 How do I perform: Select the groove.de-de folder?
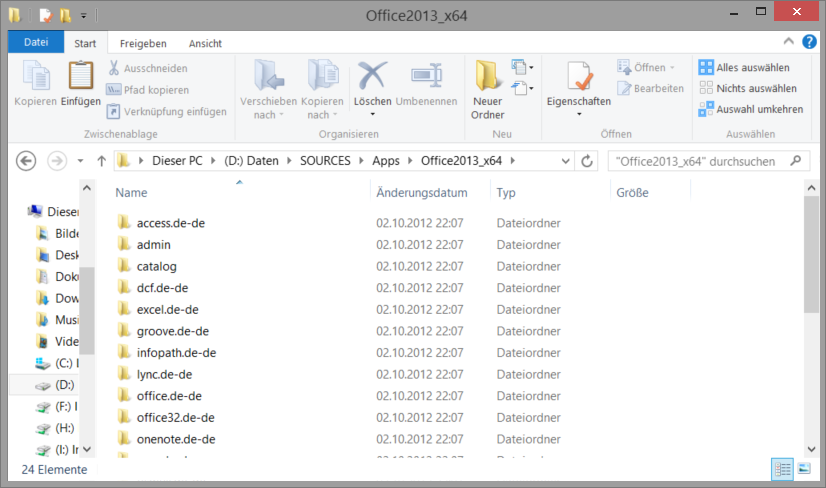point(173,331)
